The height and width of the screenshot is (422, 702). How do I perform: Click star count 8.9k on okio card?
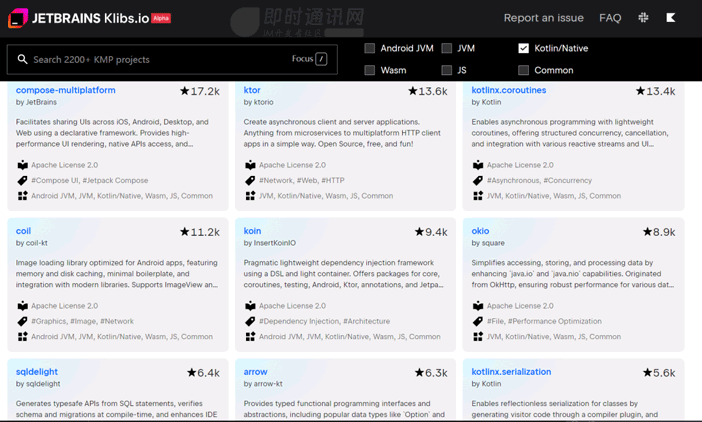(x=659, y=232)
